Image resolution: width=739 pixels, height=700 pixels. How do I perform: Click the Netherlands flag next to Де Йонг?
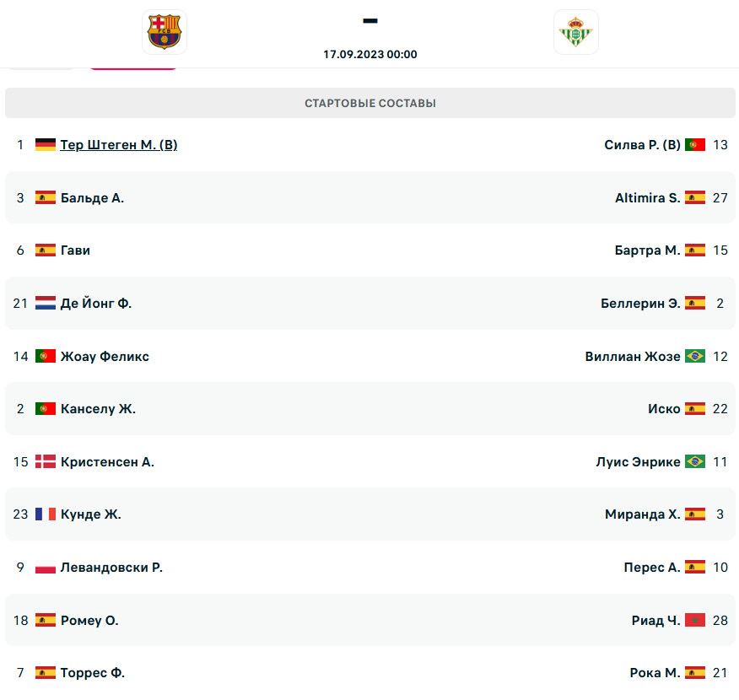46,303
